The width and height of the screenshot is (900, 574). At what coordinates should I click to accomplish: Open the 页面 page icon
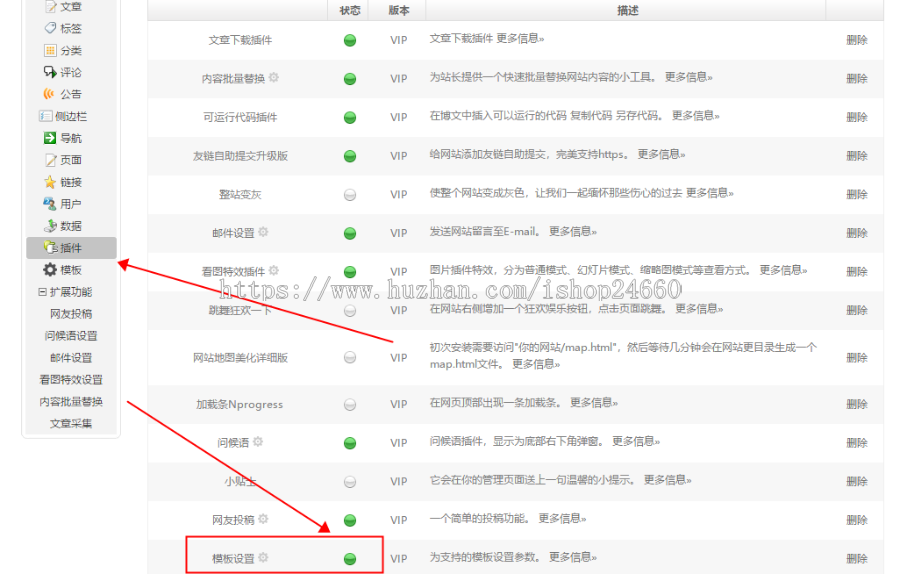pyautogui.click(x=51, y=160)
